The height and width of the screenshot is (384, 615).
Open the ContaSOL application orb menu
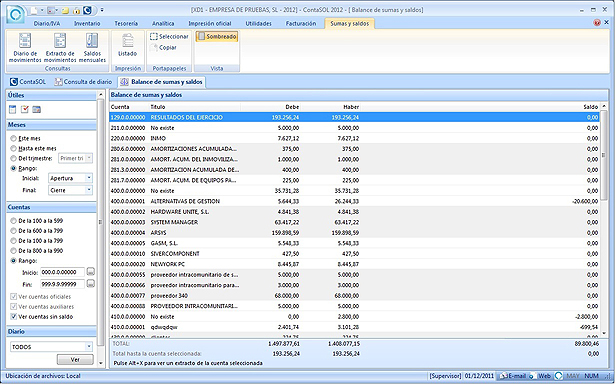point(16,14)
